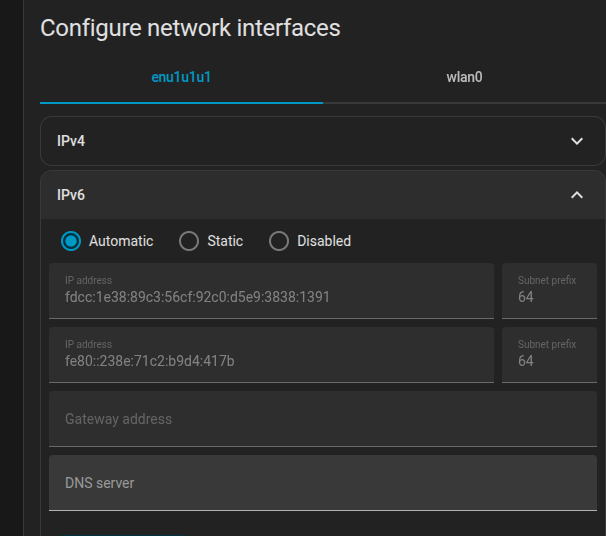Click the Static option label text

[225, 241]
